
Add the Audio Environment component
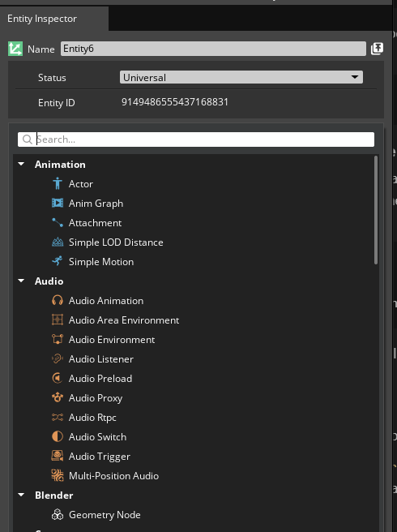[x=112, y=339]
